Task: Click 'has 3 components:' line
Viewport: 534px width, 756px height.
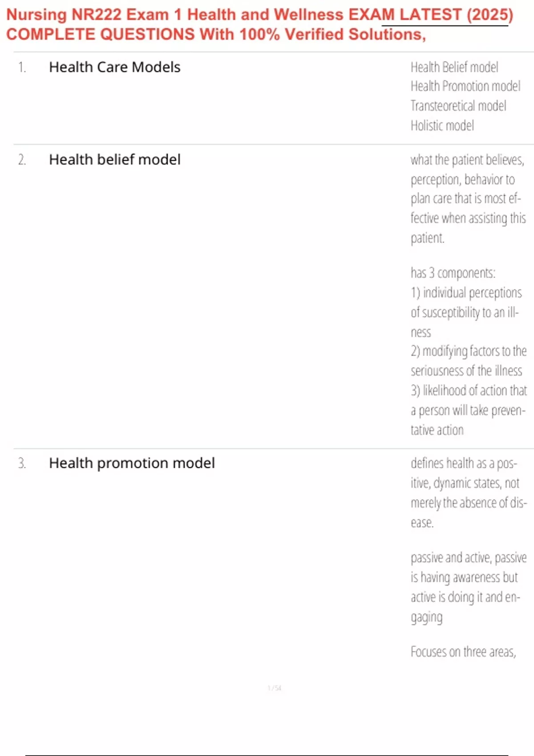Action: tap(453, 273)
